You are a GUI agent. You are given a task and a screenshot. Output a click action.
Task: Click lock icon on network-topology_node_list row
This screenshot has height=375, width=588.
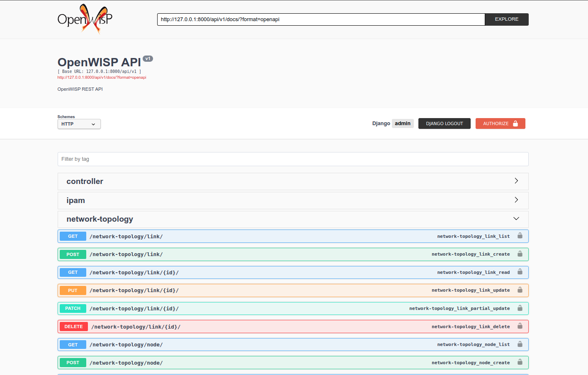click(x=520, y=344)
